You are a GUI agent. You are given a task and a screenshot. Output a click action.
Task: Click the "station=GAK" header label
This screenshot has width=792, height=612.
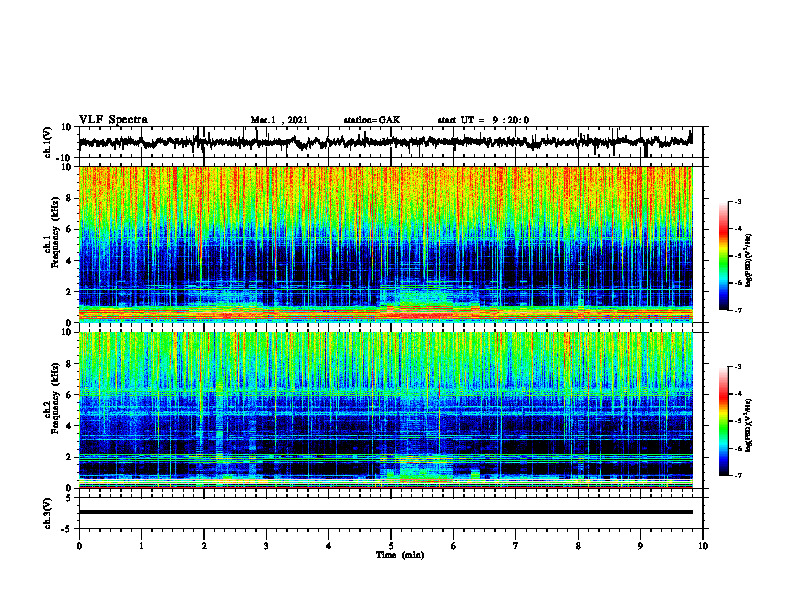[372, 120]
